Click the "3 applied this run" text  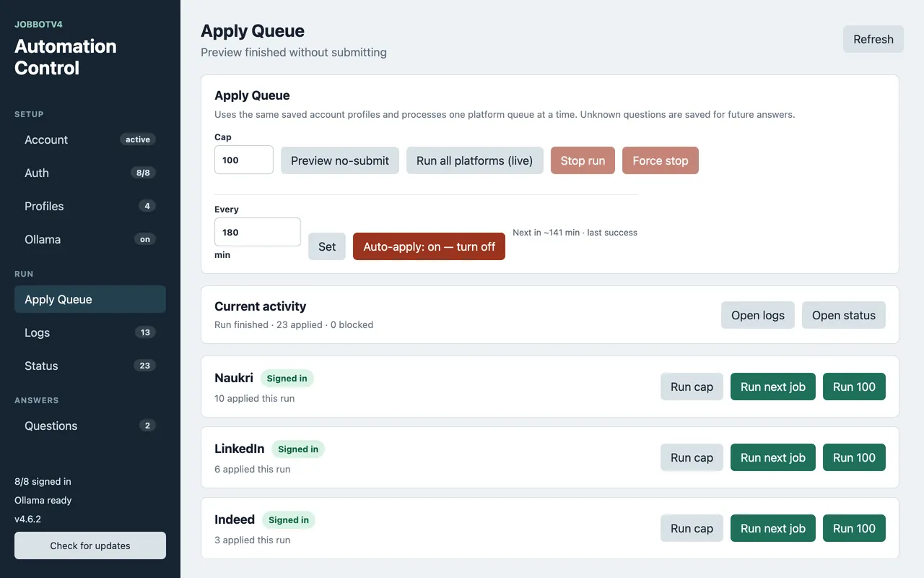point(253,540)
